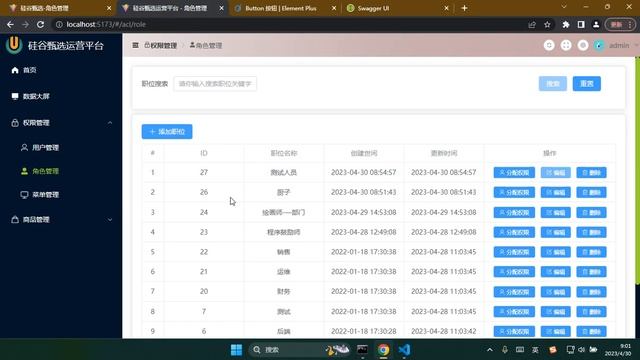Open the settings gear in header
Screen dimensions: 640x360
tap(583, 45)
